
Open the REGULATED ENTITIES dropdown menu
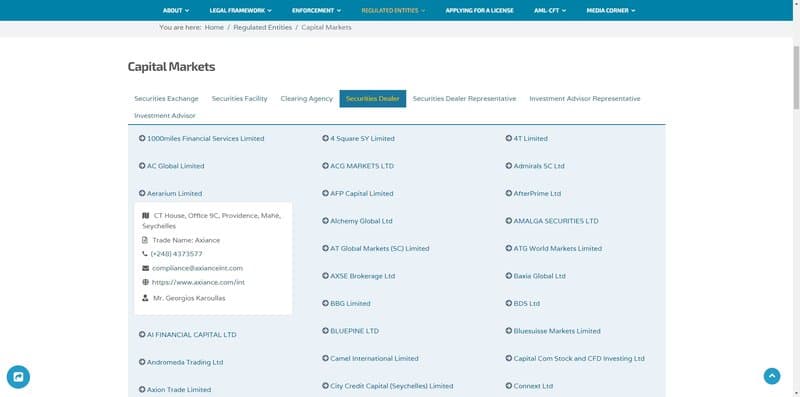[393, 10]
